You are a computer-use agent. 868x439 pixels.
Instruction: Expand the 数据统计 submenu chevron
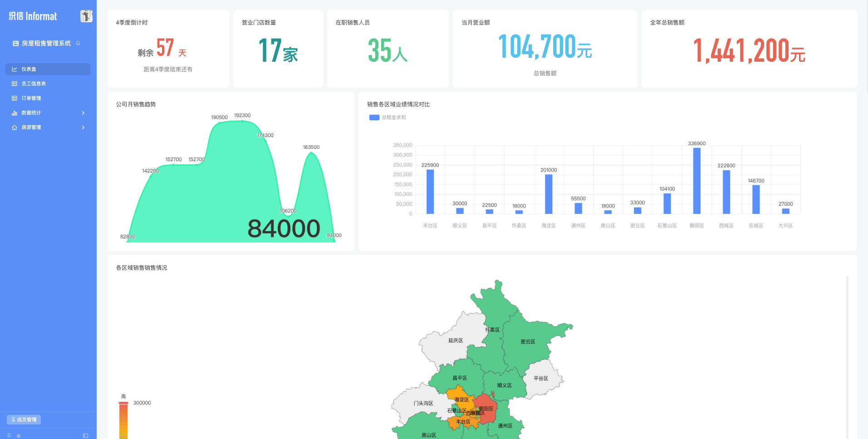pos(83,113)
